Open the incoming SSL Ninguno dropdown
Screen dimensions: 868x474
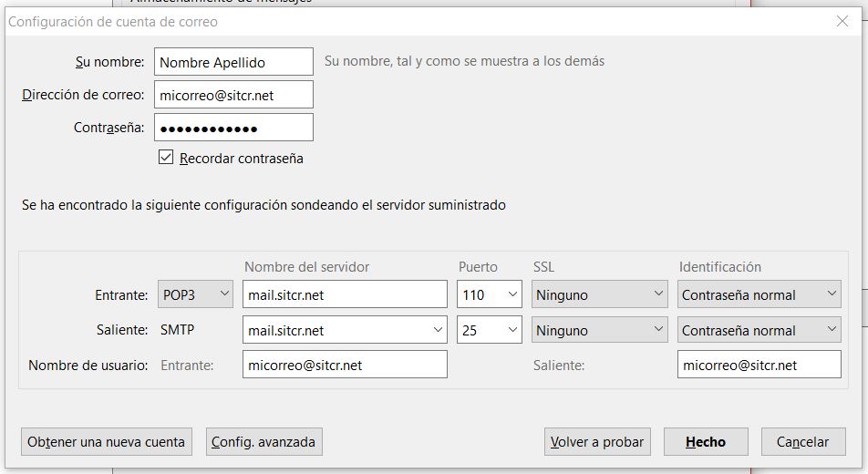[x=600, y=294]
